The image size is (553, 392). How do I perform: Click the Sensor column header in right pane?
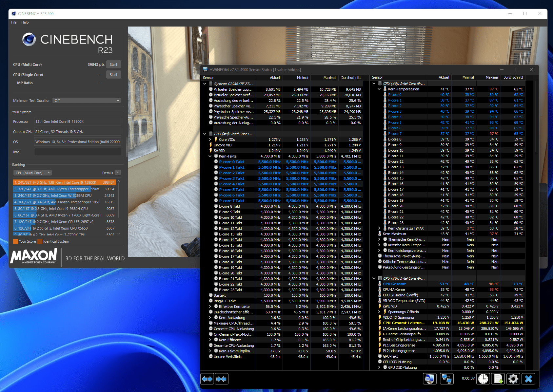click(398, 77)
